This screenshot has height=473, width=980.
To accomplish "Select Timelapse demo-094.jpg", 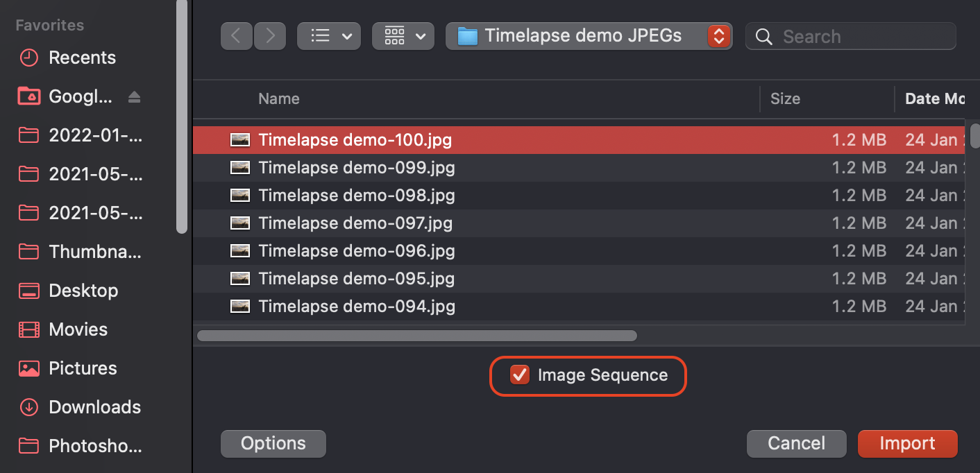I will [579, 307].
